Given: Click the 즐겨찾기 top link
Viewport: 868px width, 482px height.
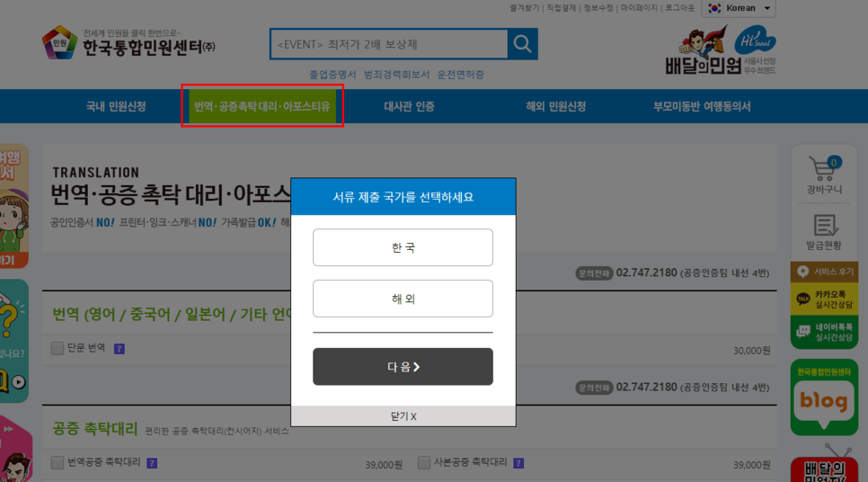Looking at the screenshot, I should 524,8.
